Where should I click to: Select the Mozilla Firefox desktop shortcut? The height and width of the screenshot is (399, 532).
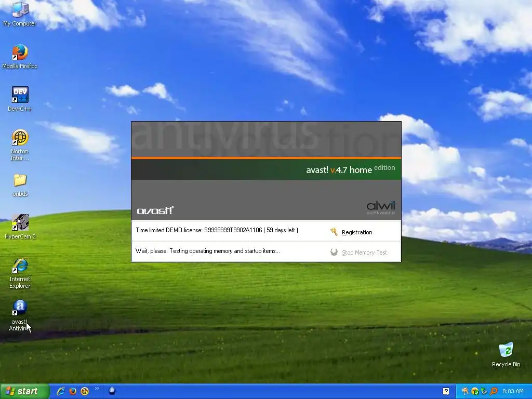[20, 57]
